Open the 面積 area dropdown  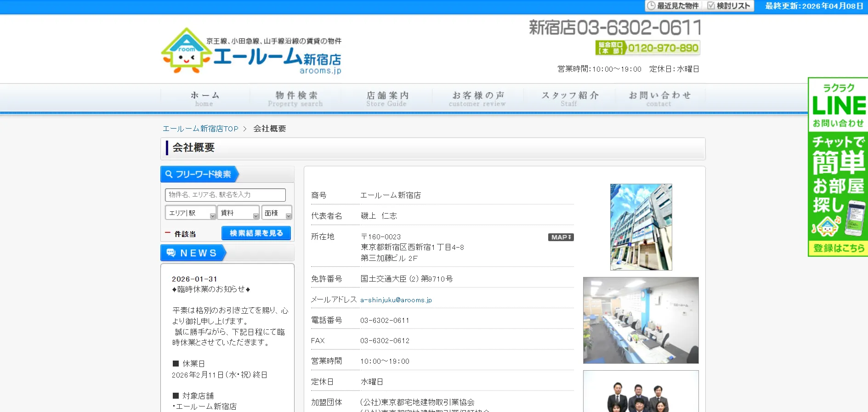click(x=277, y=213)
